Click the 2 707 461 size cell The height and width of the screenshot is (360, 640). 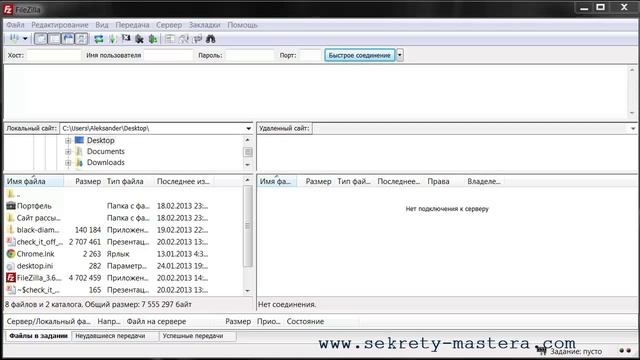(84, 242)
